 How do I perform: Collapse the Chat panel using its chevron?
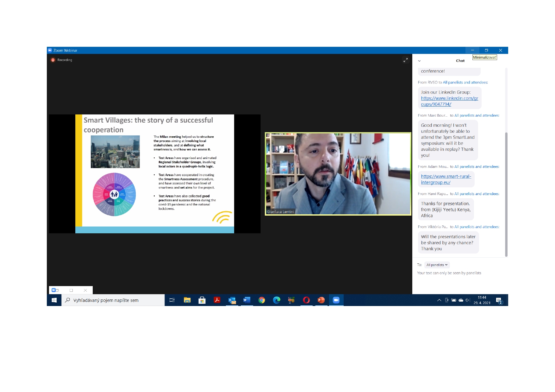[419, 61]
